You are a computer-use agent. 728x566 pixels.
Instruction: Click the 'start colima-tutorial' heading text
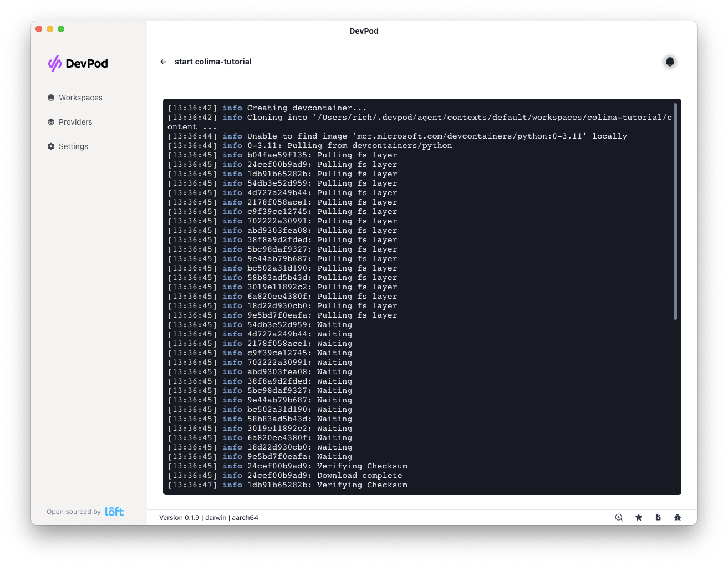pyautogui.click(x=213, y=62)
